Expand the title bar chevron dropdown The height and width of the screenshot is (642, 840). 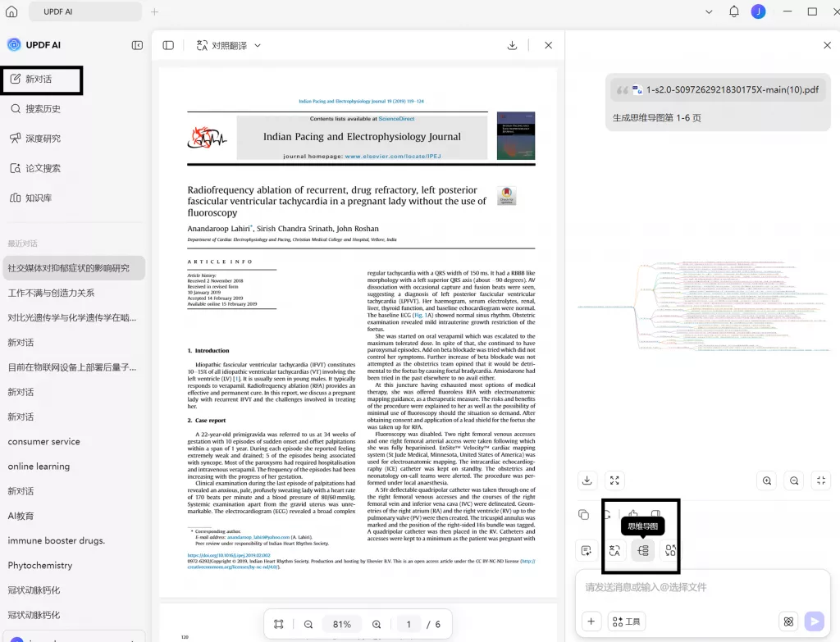tap(709, 11)
